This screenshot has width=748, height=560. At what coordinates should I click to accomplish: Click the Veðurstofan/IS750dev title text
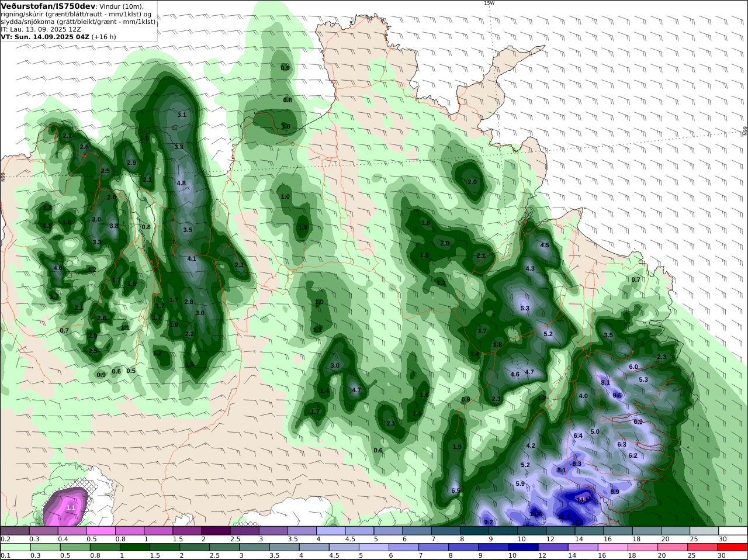[x=48, y=6]
